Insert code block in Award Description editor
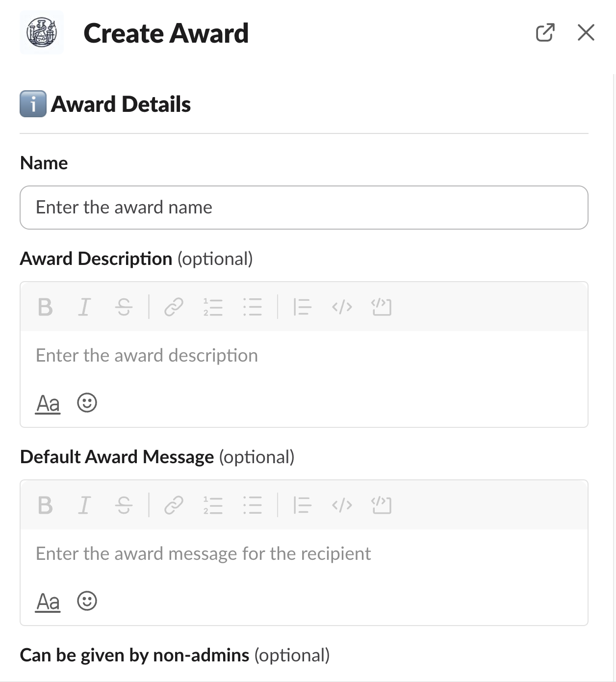Image resolution: width=616 pixels, height=682 pixels. tap(381, 308)
